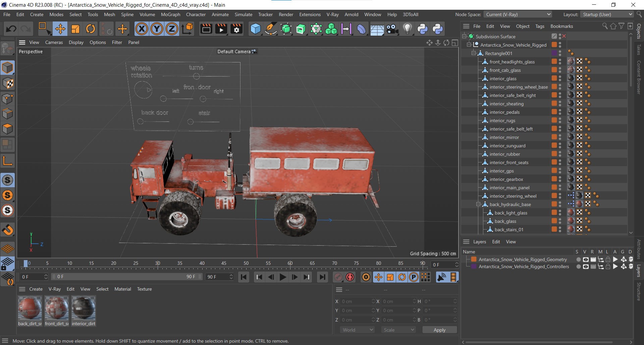Play the animation forward

tap(283, 277)
